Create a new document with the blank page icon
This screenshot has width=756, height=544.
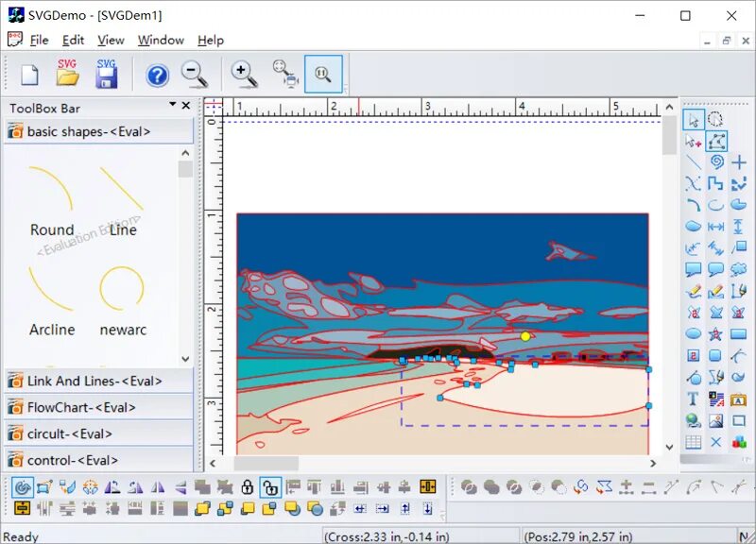pyautogui.click(x=30, y=76)
